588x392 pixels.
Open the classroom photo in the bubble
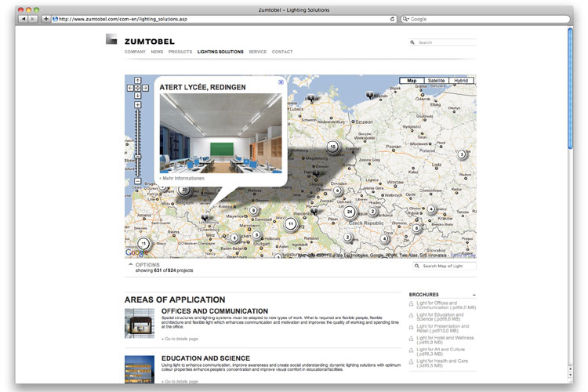(x=220, y=133)
